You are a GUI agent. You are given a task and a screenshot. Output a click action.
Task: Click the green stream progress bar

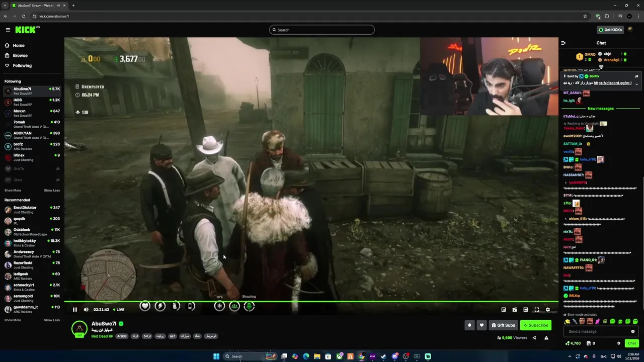point(311,302)
